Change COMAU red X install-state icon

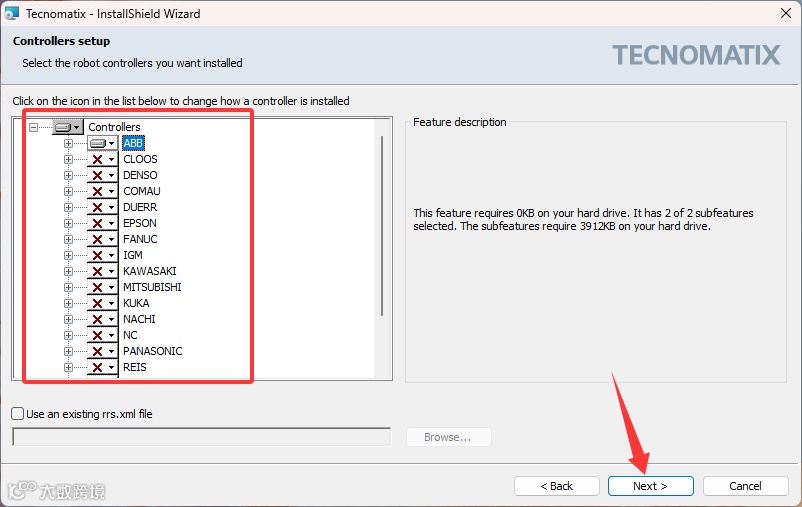(x=102, y=191)
